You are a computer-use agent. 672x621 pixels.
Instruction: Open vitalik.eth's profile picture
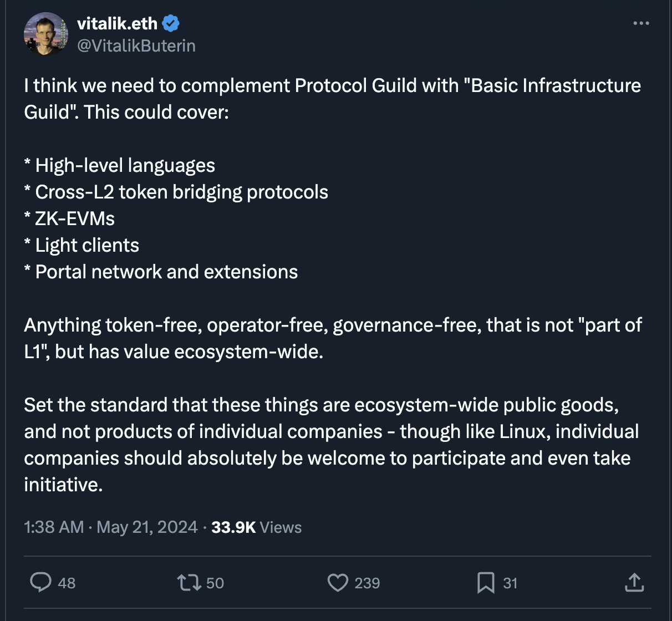coord(45,34)
